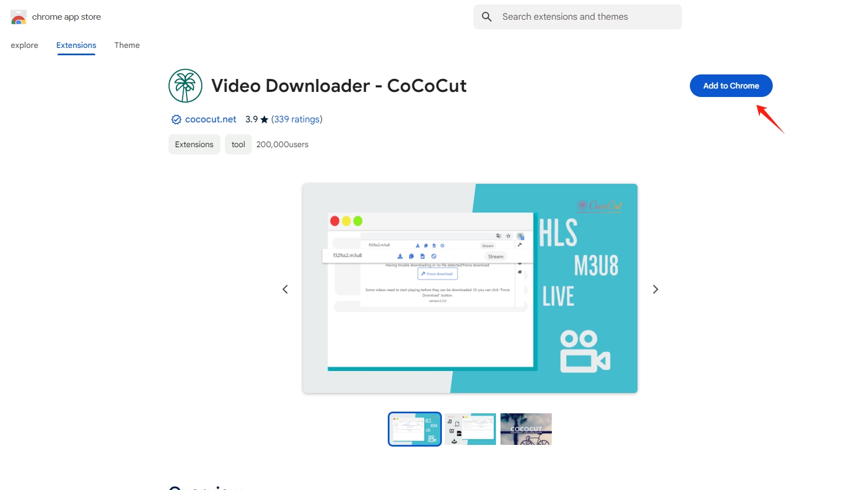Click the Video Downloader - CoCoCut heading
The image size is (868, 490).
[x=339, y=86]
